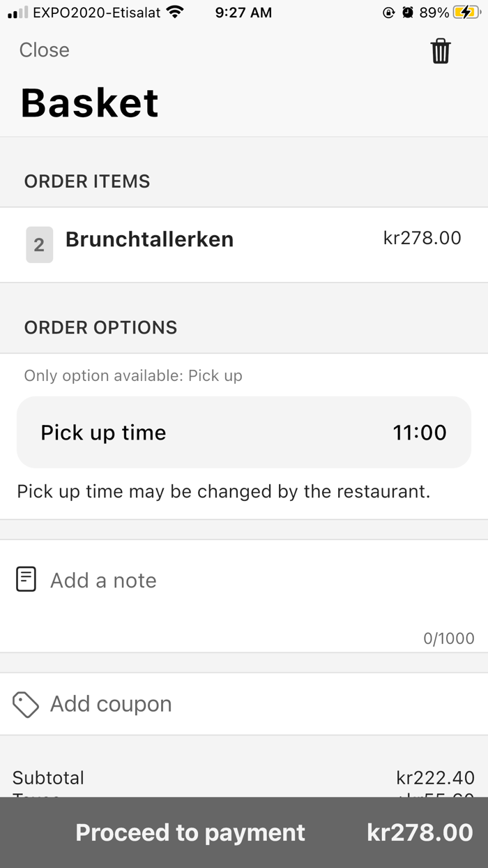Screen dimensions: 488x868
Task: Tap the 9:27 AM clock in status bar
Action: (x=243, y=13)
